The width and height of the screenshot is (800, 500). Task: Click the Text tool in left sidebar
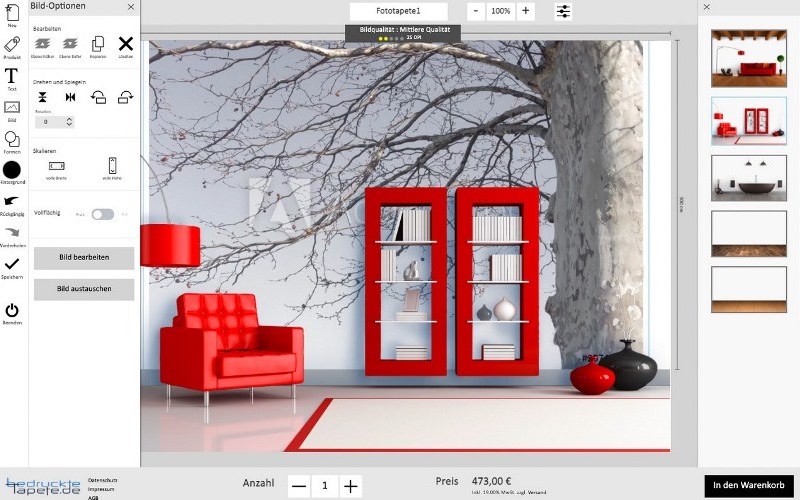point(12,77)
